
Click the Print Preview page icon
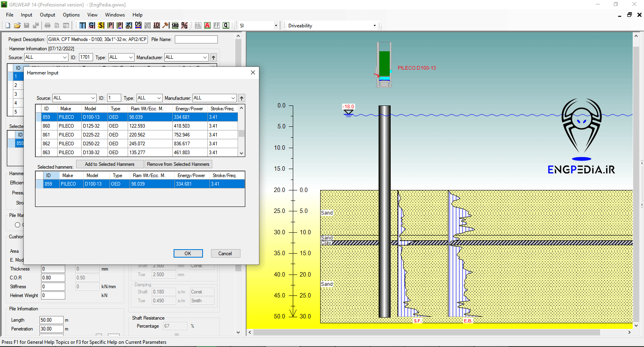[x=57, y=25]
